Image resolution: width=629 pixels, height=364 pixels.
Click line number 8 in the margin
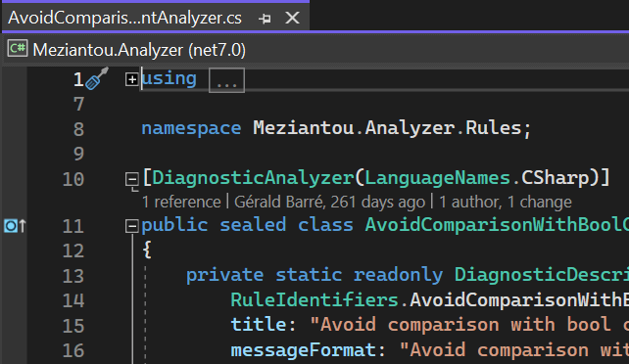pyautogui.click(x=78, y=129)
